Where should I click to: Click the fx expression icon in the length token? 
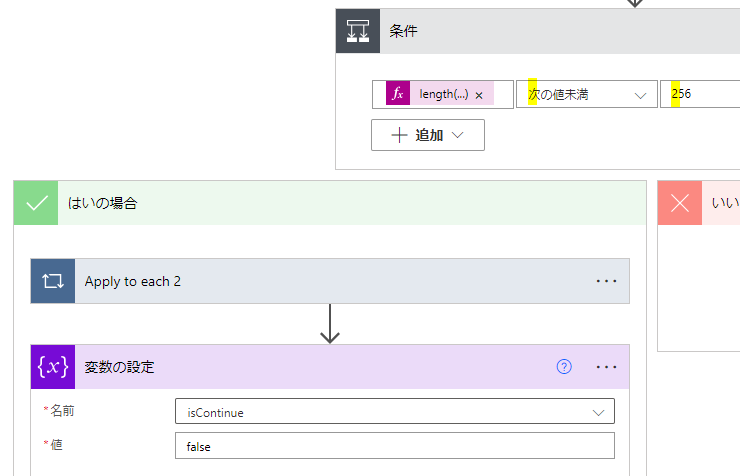point(398,94)
